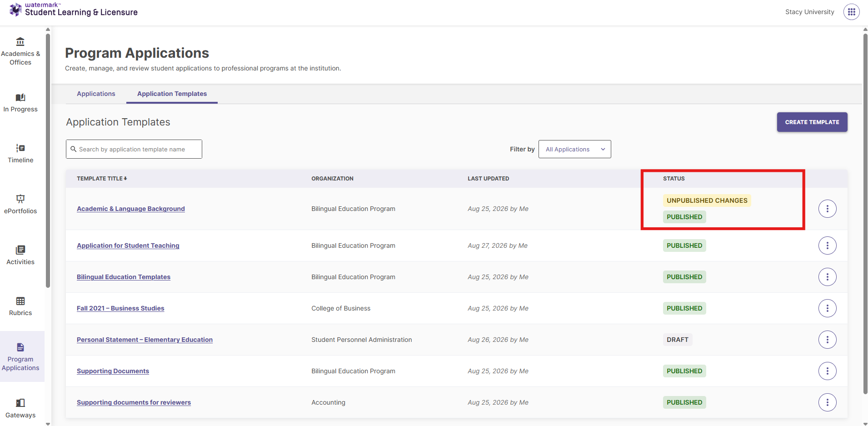Open Application for Student Teaching link
This screenshot has width=868, height=426.
[x=128, y=246]
